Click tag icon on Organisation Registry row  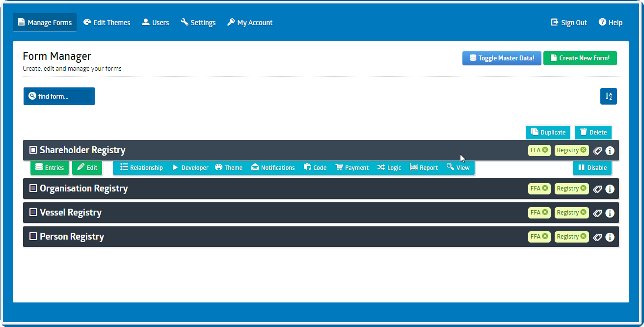point(597,189)
